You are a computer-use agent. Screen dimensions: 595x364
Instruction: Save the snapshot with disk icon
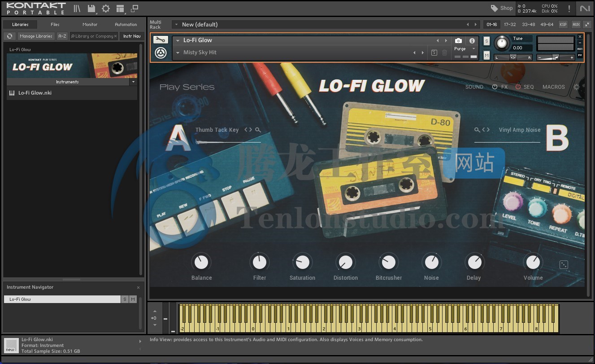click(434, 53)
